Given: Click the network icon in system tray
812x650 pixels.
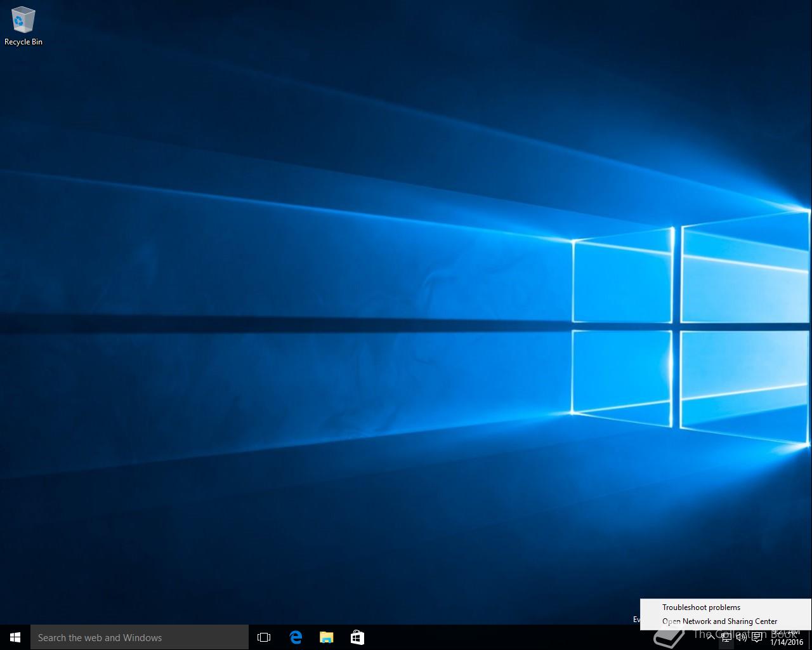Looking at the screenshot, I should coord(726,638).
